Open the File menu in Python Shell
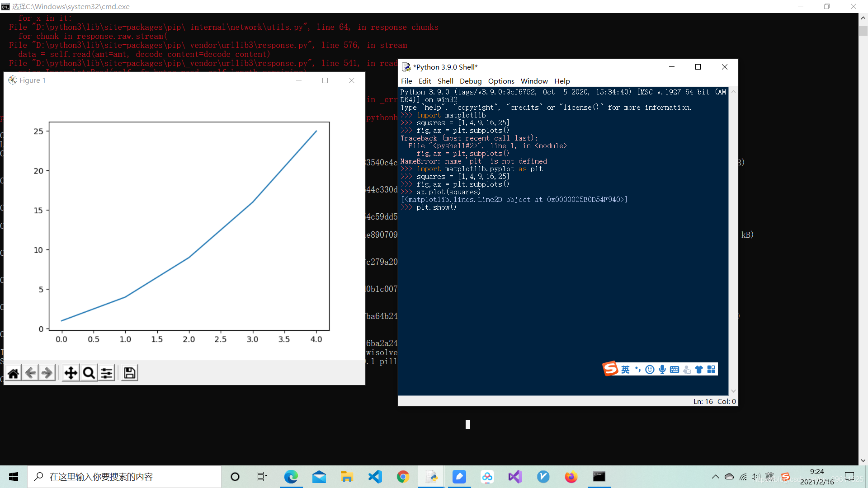This screenshot has height=488, width=868. point(406,81)
